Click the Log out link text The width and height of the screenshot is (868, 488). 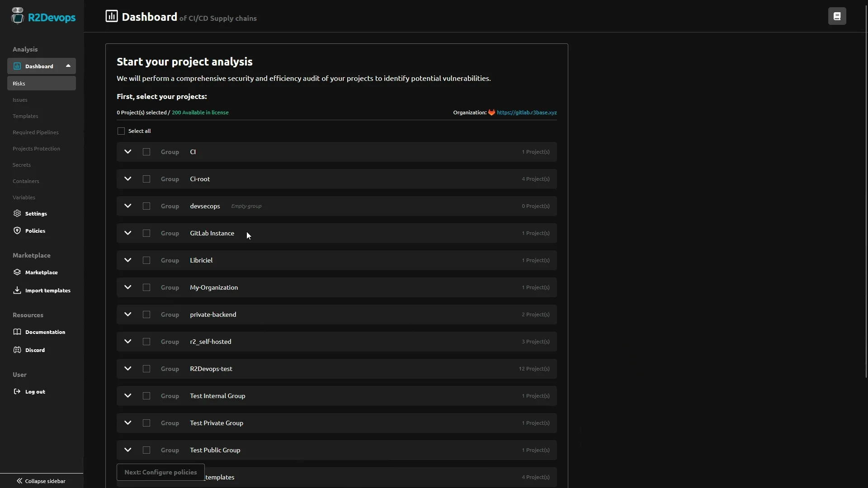coord(35,392)
